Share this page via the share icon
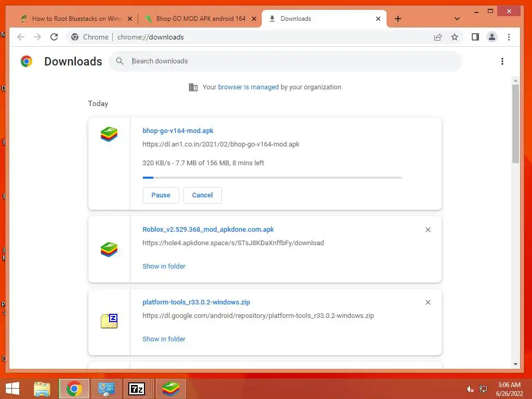Image resolution: width=532 pixels, height=399 pixels. [x=438, y=37]
